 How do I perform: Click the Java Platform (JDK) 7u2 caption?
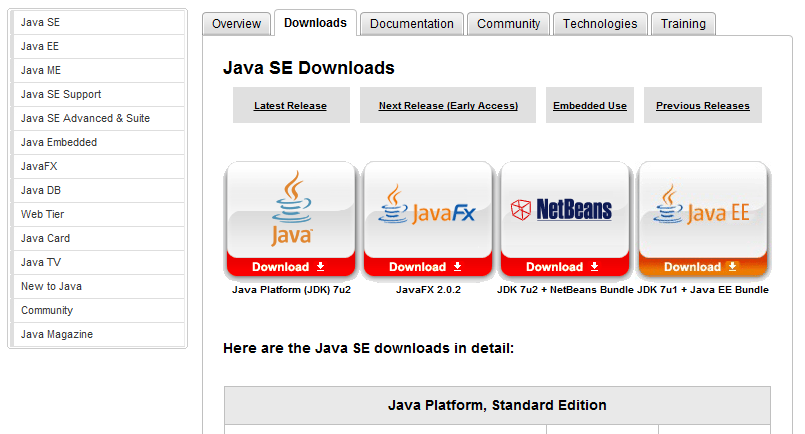point(291,290)
